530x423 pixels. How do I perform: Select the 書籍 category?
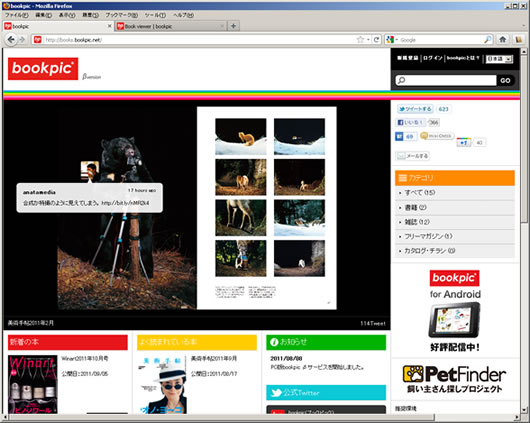click(455, 207)
